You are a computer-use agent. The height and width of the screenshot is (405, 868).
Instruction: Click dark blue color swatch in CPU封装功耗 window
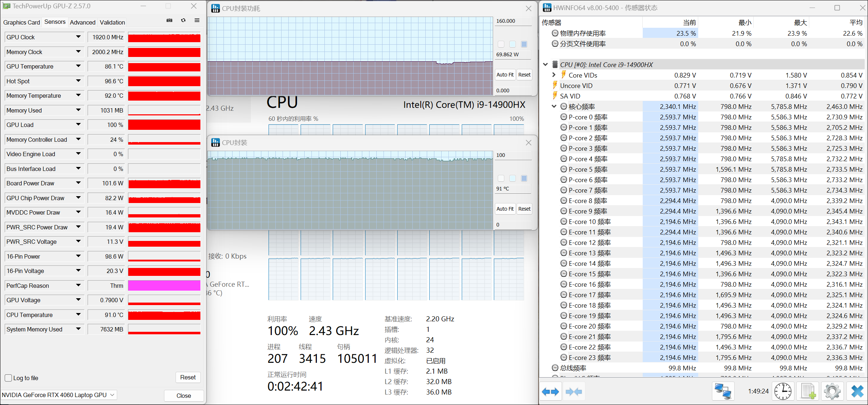tap(524, 44)
